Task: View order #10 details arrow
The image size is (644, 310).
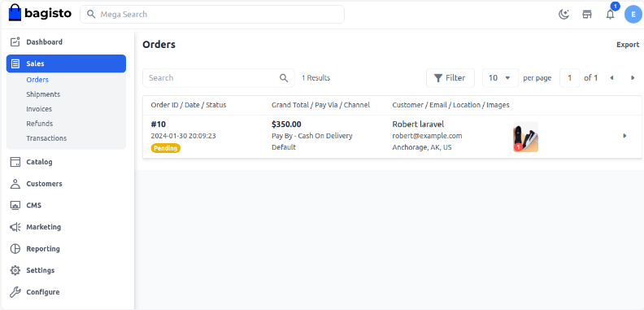Action: (x=624, y=136)
